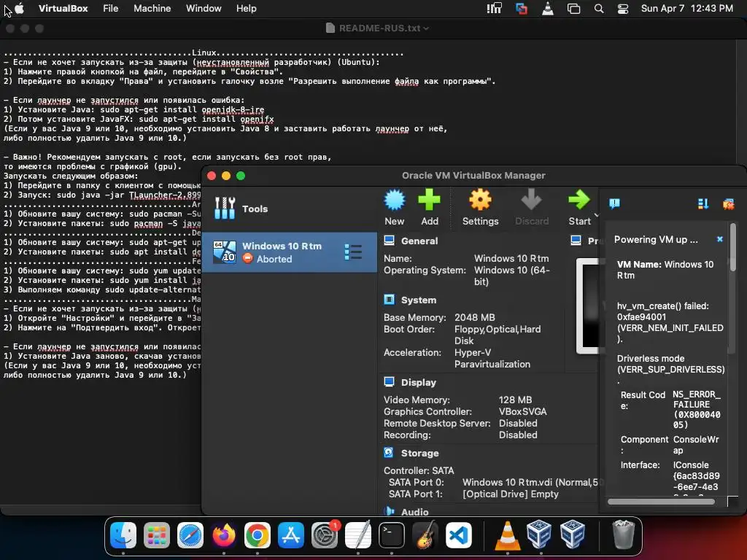747x560 pixels.
Task: Click the NS_ERROR_FAILURE result code text
Action: click(x=697, y=410)
